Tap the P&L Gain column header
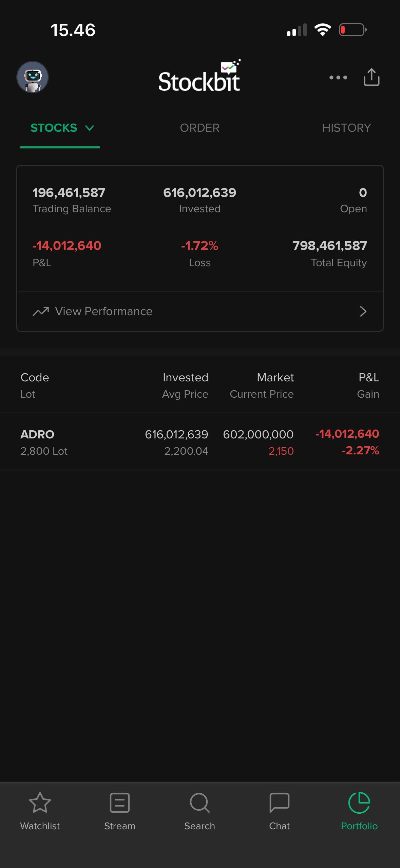400x868 pixels. [368, 385]
